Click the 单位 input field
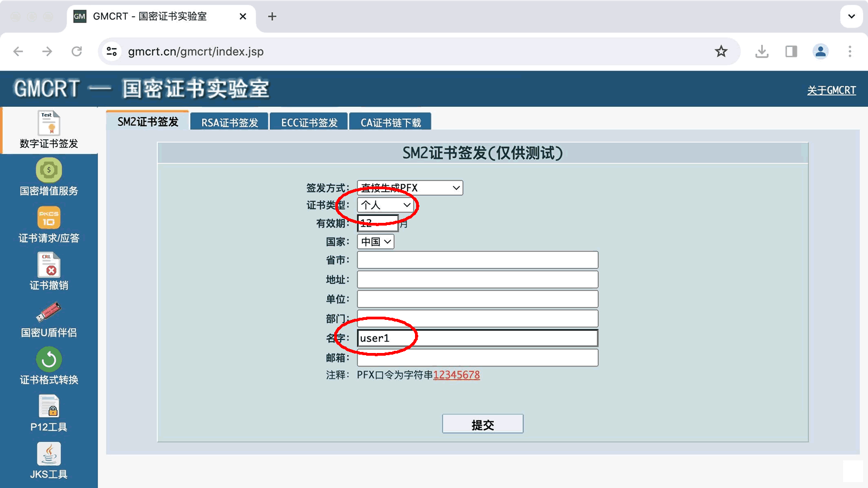The width and height of the screenshot is (868, 488). click(477, 299)
